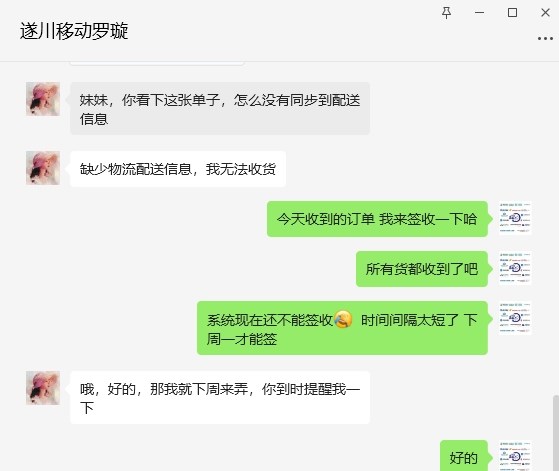Open the three-dots chat info menu

click(545, 39)
